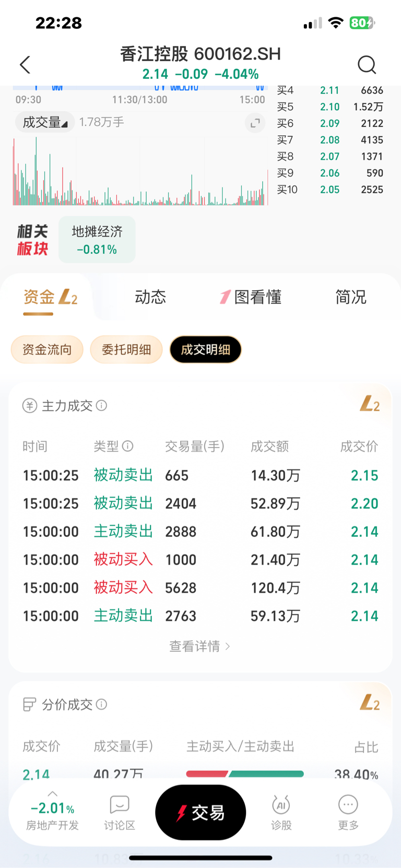Screen dimensions: 401x868
Task: Tap the 分价成交 list icon
Action: click(x=29, y=705)
